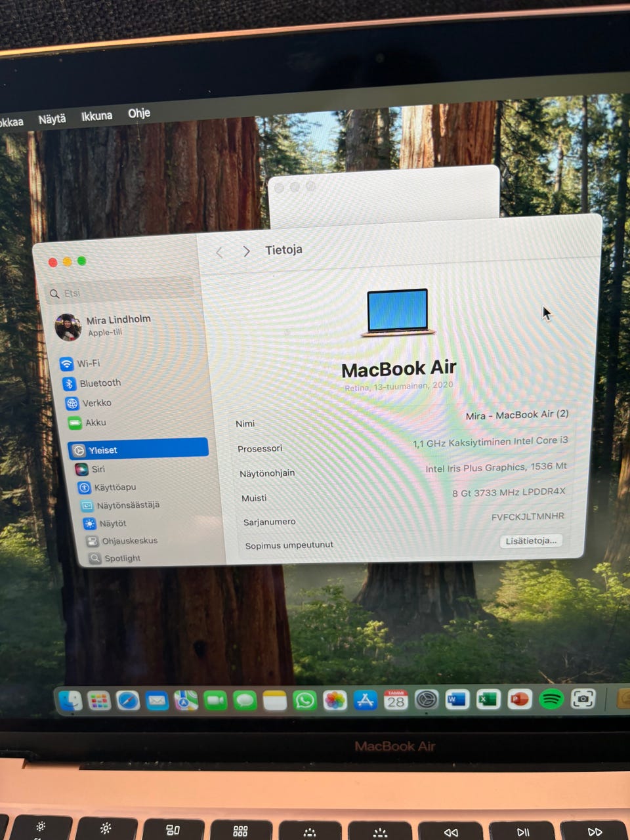Viewport: 630px width, 840px height.
Task: Click the memory value 8 Gt 3733 MHz
Action: tap(509, 492)
